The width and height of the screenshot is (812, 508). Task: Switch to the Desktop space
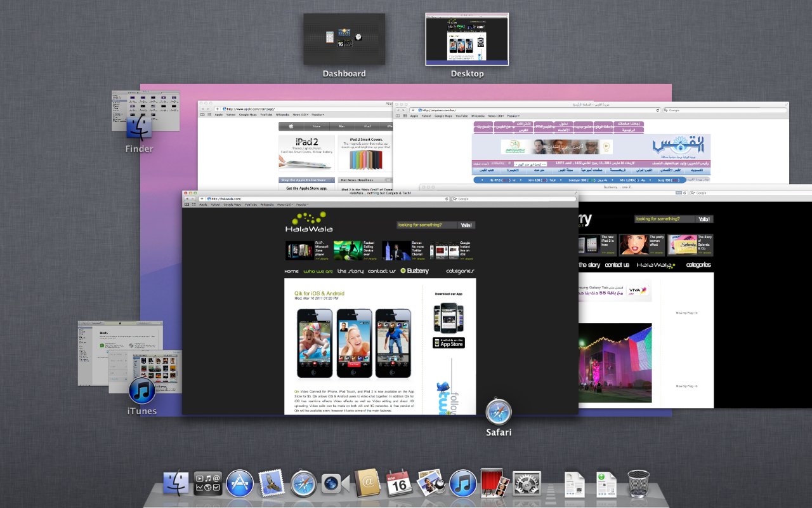click(467, 39)
